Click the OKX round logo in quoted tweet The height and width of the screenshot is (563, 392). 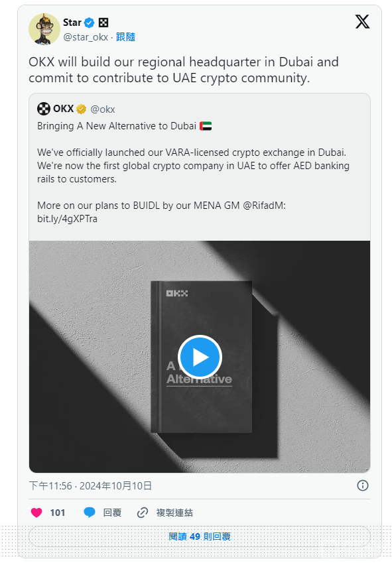44,109
